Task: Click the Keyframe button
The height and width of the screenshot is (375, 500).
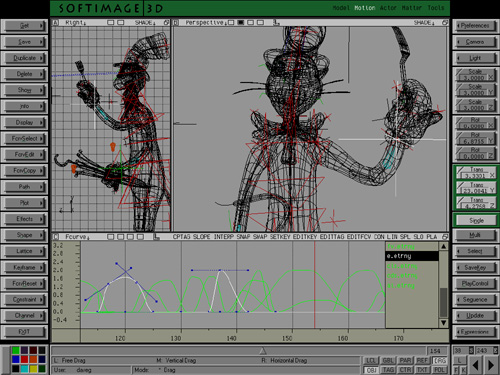Action: pyautogui.click(x=24, y=267)
